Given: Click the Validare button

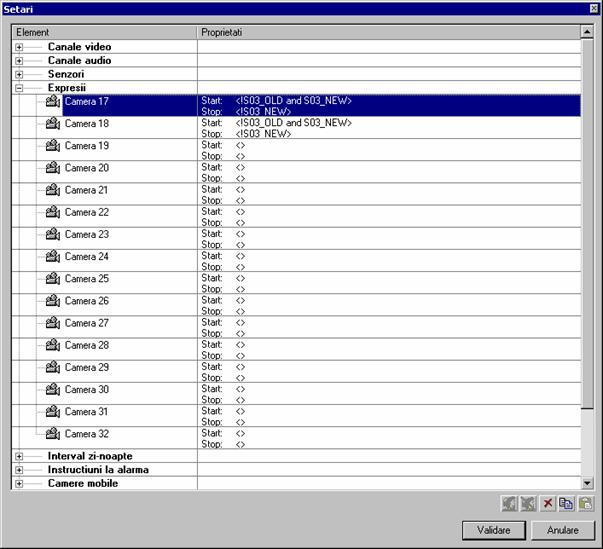Looking at the screenshot, I should pyautogui.click(x=494, y=529).
